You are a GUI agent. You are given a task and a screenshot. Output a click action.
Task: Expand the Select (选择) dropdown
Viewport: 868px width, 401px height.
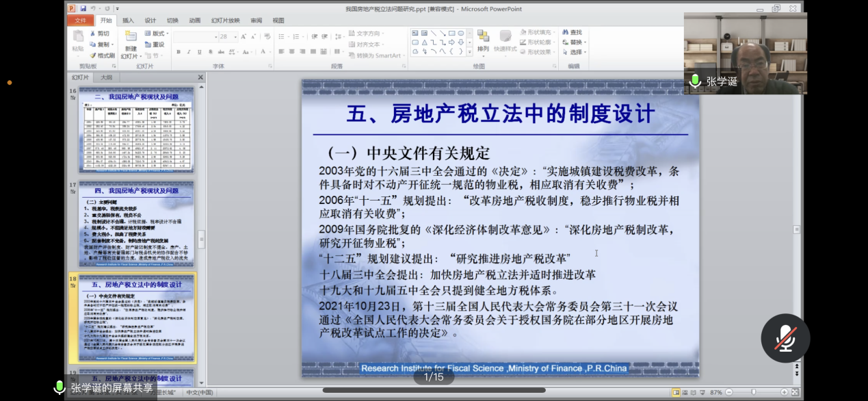coord(577,52)
